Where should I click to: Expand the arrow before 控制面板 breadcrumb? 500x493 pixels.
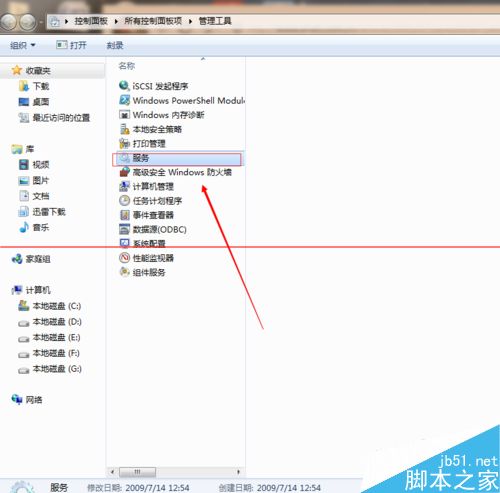click(66, 21)
